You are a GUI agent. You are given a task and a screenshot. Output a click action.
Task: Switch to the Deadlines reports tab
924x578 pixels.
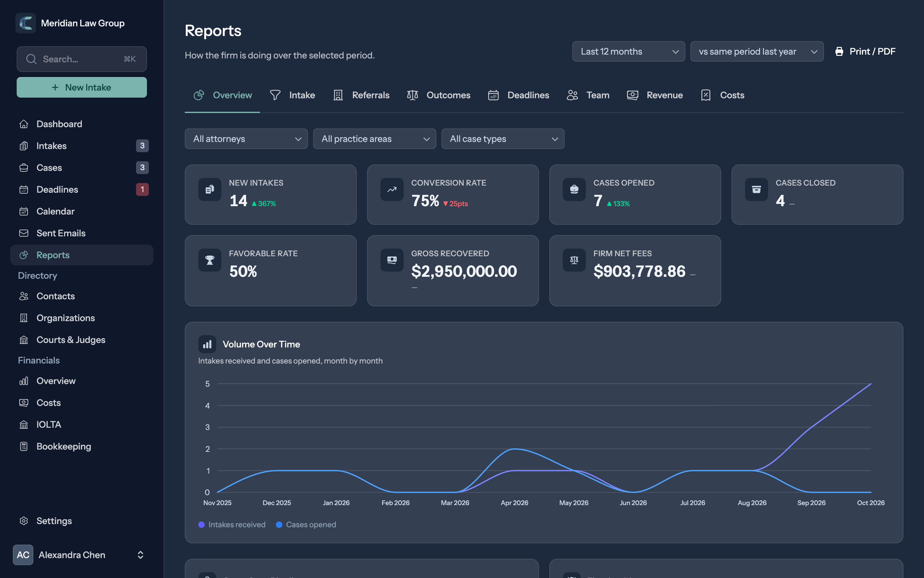coord(518,95)
